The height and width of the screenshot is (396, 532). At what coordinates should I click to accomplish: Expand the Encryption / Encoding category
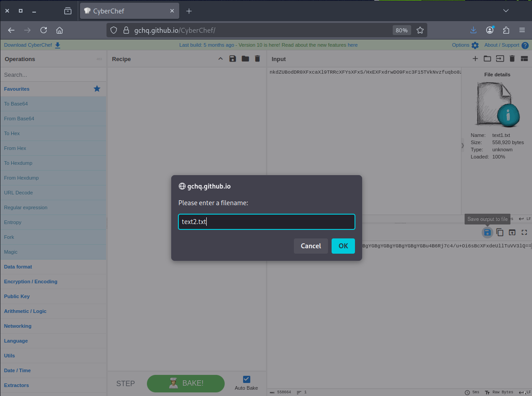(31, 282)
